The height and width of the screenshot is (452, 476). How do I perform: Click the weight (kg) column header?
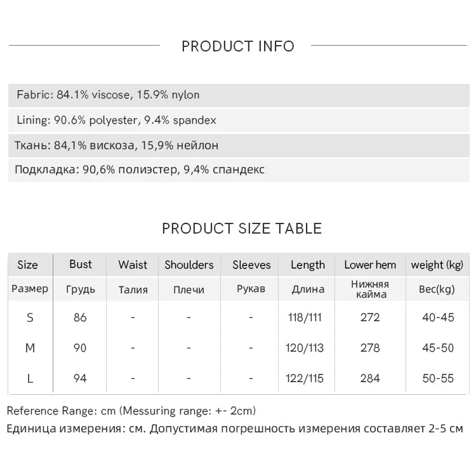437,265
